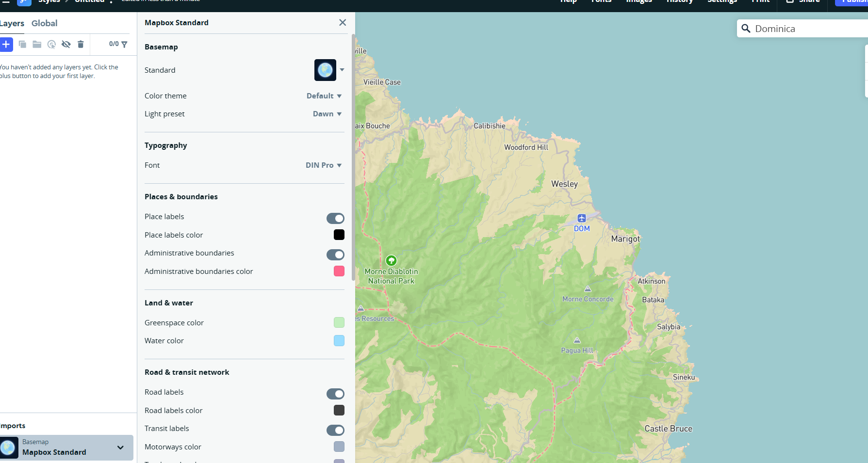Viewport: 868px width, 463px height.
Task: Open the Water color swatch
Action: [x=339, y=341]
